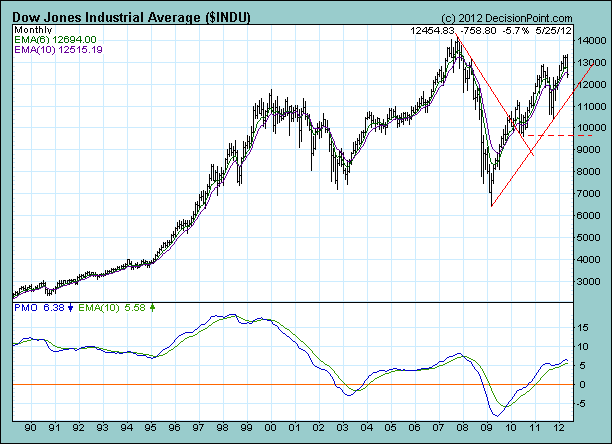
Task: Click the green EMA(10) 5.58 PMO legend
Action: [112, 308]
